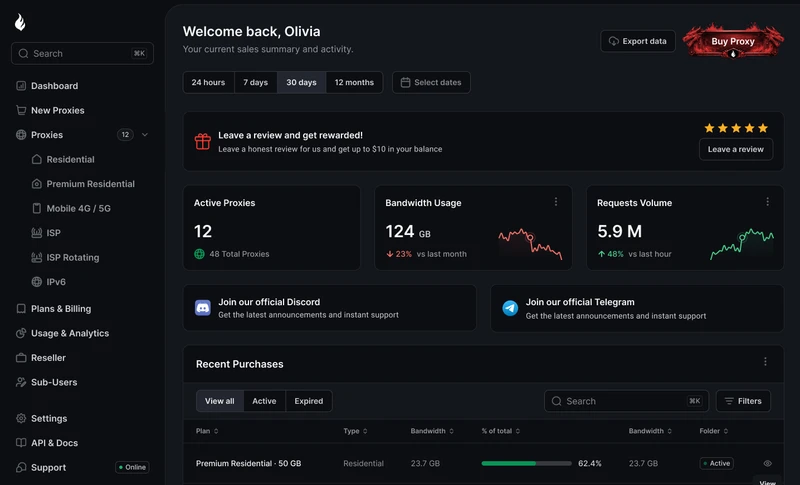Collapse the Proxies submenu chevron
This screenshot has width=800, height=485.
pos(145,135)
